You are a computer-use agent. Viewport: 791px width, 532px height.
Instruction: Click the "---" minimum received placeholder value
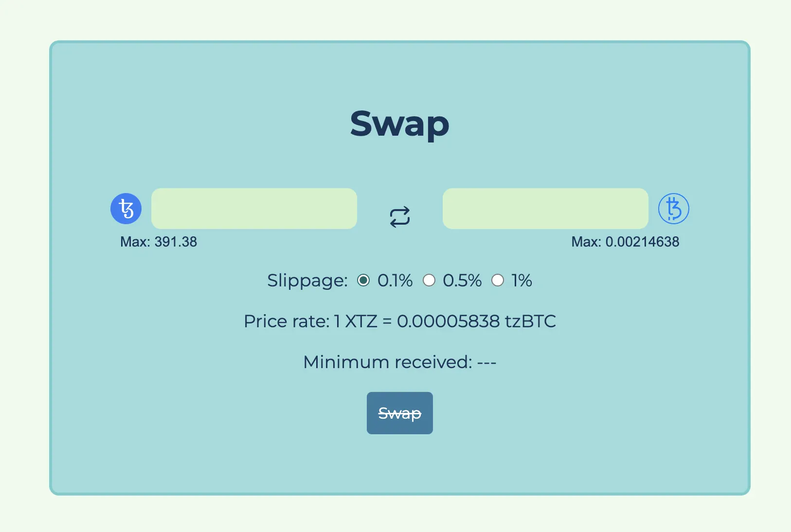tap(486, 362)
